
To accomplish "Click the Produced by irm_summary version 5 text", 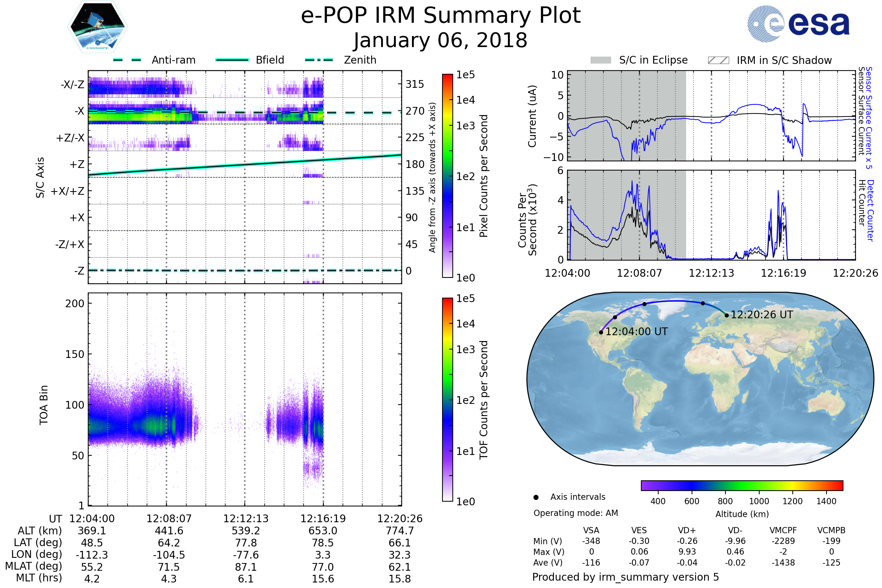I will pyautogui.click(x=625, y=577).
